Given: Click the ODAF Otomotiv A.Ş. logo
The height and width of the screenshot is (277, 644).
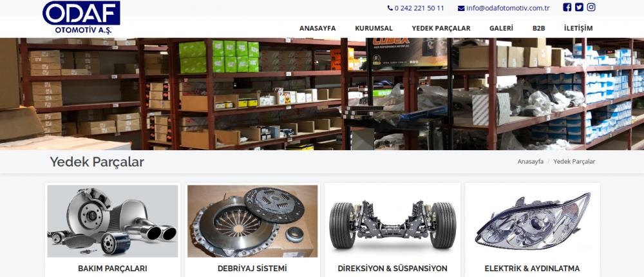Looking at the screenshot, I should (x=81, y=17).
